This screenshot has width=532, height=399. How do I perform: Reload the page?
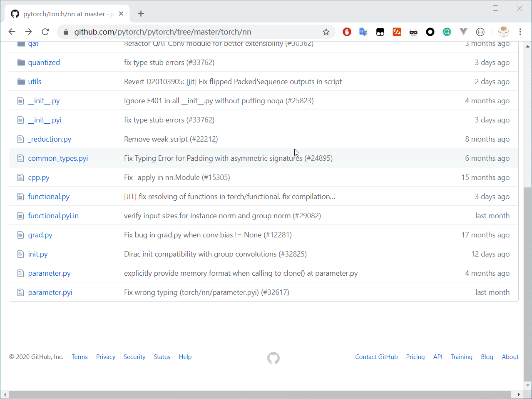(45, 32)
